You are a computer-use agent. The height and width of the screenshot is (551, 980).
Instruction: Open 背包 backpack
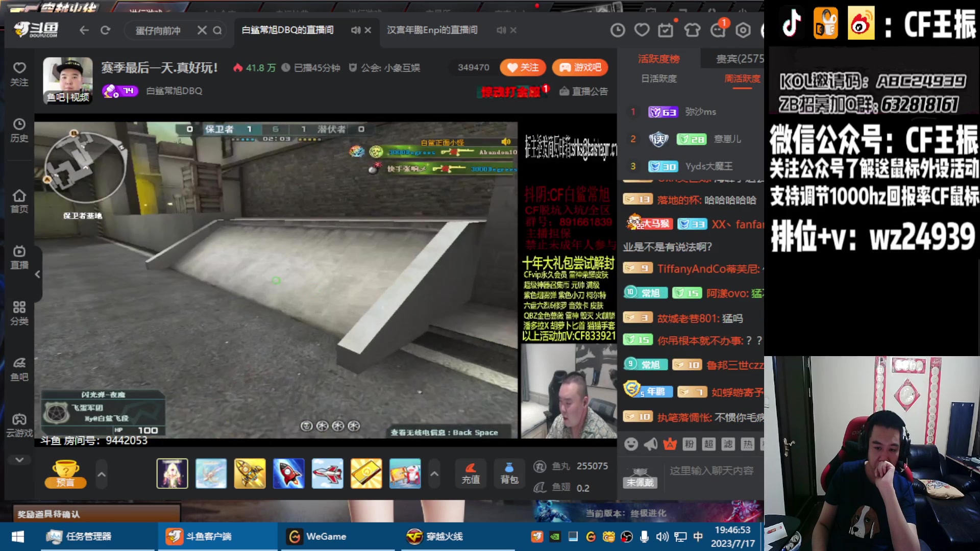click(509, 474)
